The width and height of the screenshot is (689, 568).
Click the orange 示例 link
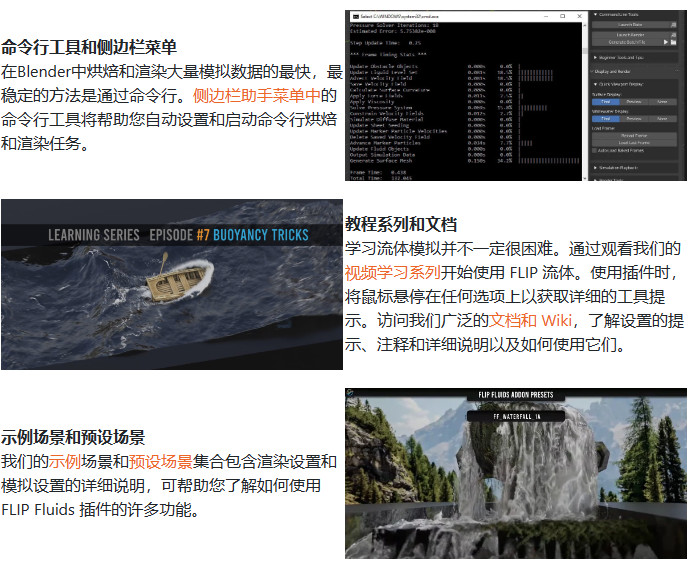tap(65, 462)
